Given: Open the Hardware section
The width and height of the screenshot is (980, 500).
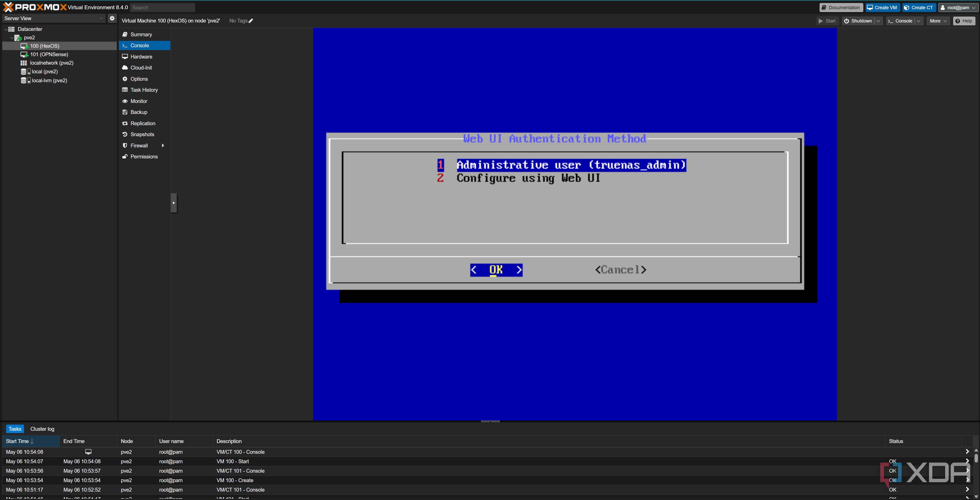Looking at the screenshot, I should click(145, 57).
